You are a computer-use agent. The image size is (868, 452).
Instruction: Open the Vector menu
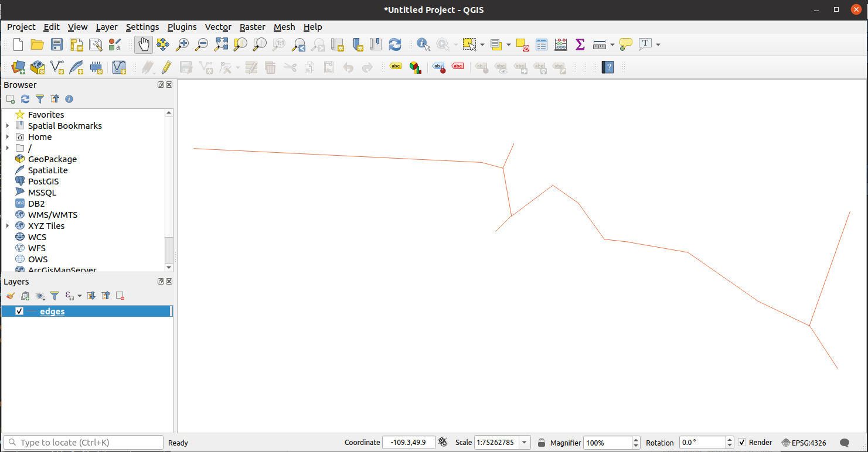(x=218, y=27)
